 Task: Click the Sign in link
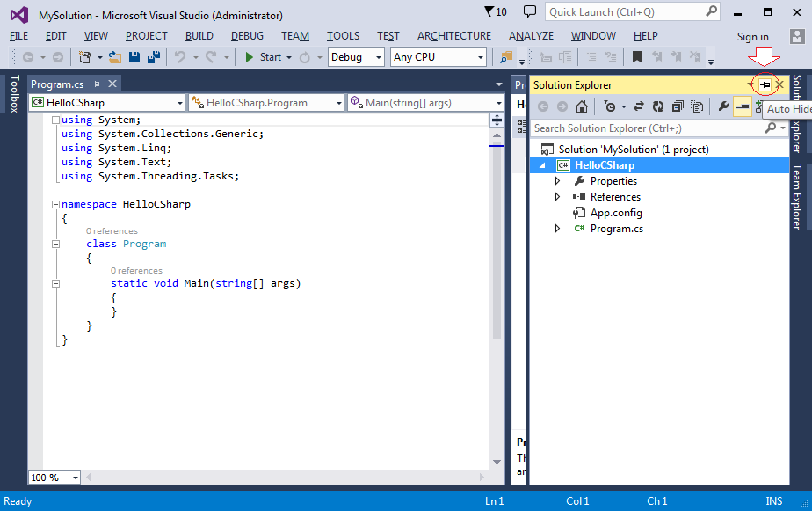pos(752,37)
